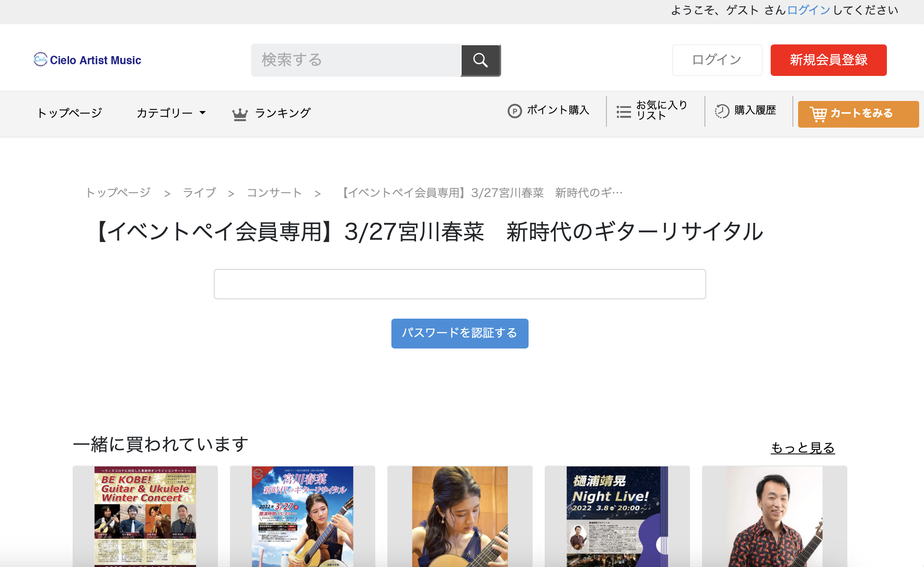Image resolution: width=924 pixels, height=567 pixels.
Task: Click the 検索する search text box
Action: tap(355, 60)
